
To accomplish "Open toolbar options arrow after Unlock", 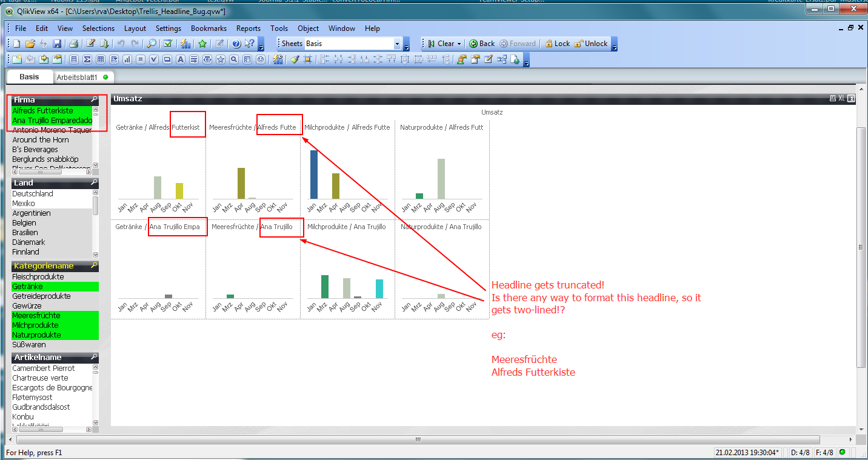I will coord(614,44).
